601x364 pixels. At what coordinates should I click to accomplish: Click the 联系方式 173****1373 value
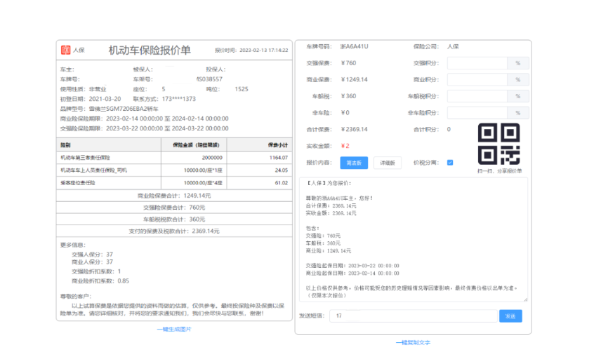pos(178,99)
